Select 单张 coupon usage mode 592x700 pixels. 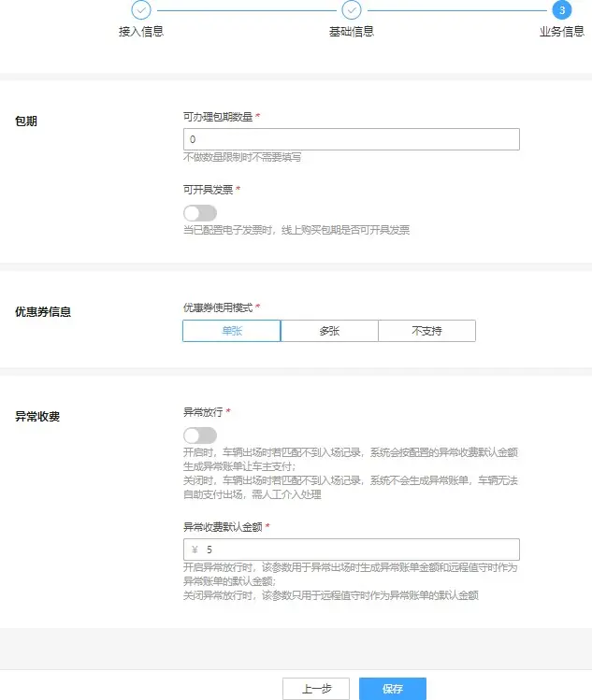point(232,331)
